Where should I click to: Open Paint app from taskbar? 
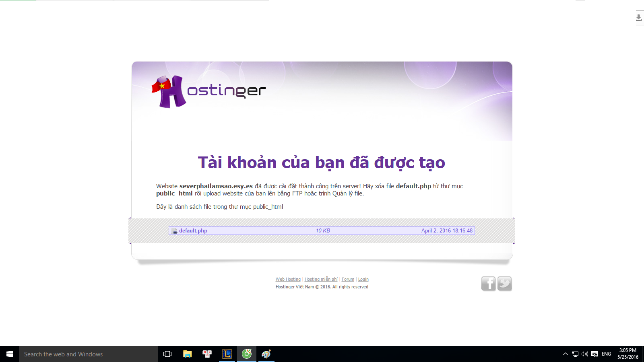[x=266, y=354]
